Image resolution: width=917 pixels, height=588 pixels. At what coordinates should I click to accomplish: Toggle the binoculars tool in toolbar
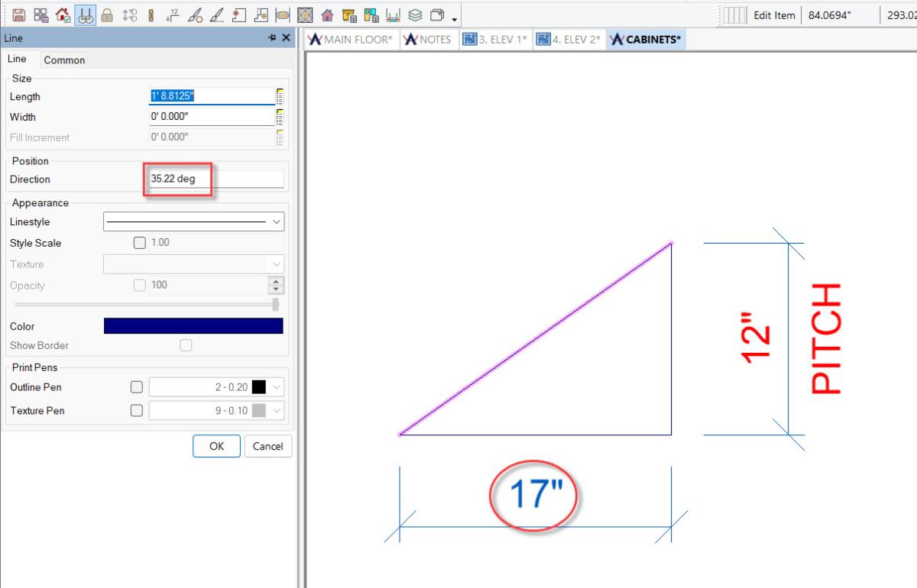tap(86, 15)
